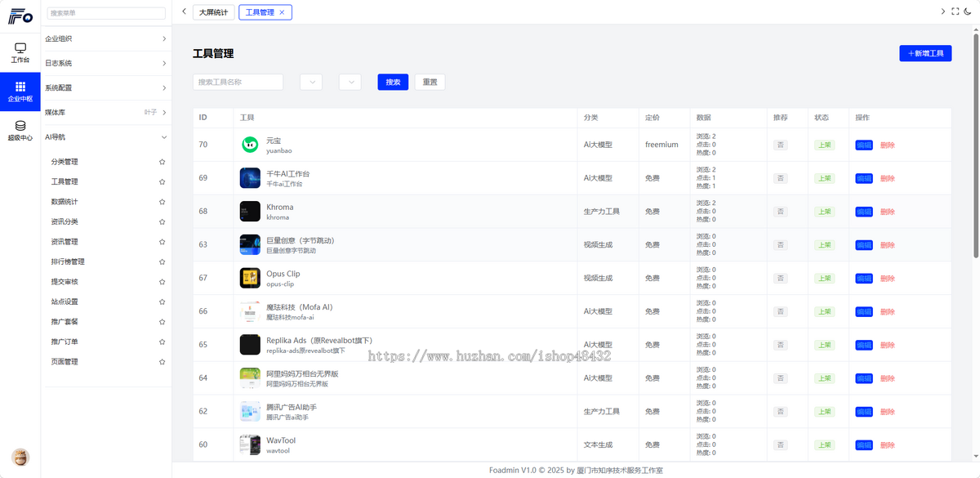Expand the 企业组织 menu
The height and width of the screenshot is (478, 980).
click(x=106, y=38)
